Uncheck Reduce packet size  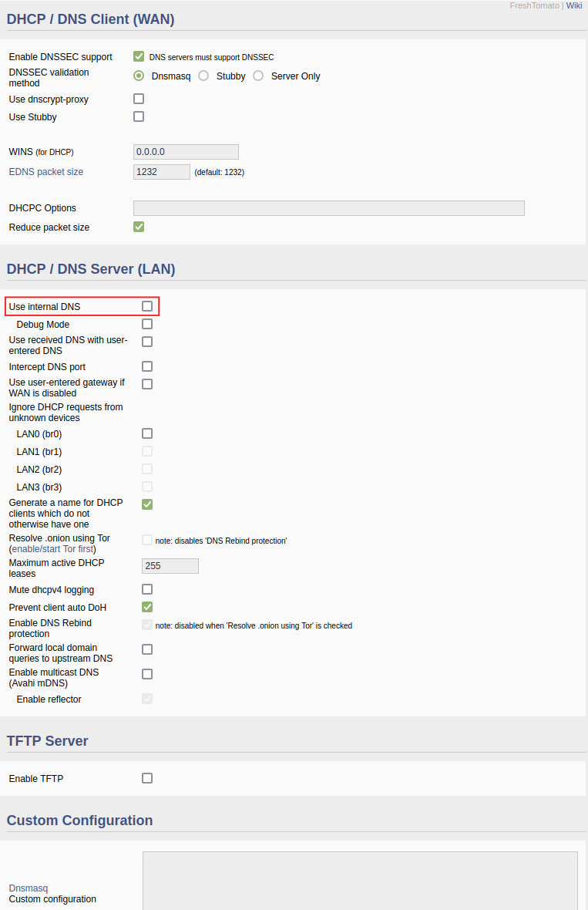point(139,227)
